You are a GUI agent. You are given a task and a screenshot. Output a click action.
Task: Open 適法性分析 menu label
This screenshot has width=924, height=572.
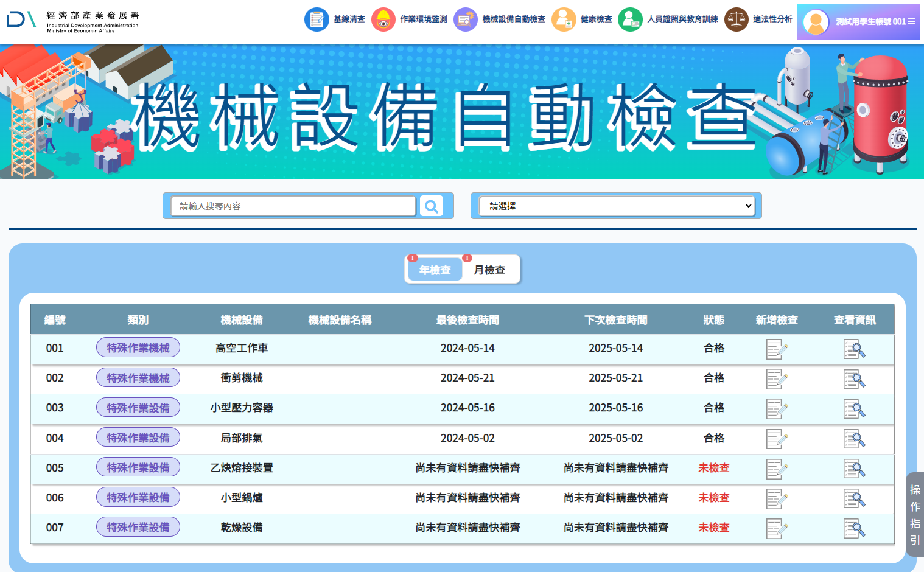point(772,19)
